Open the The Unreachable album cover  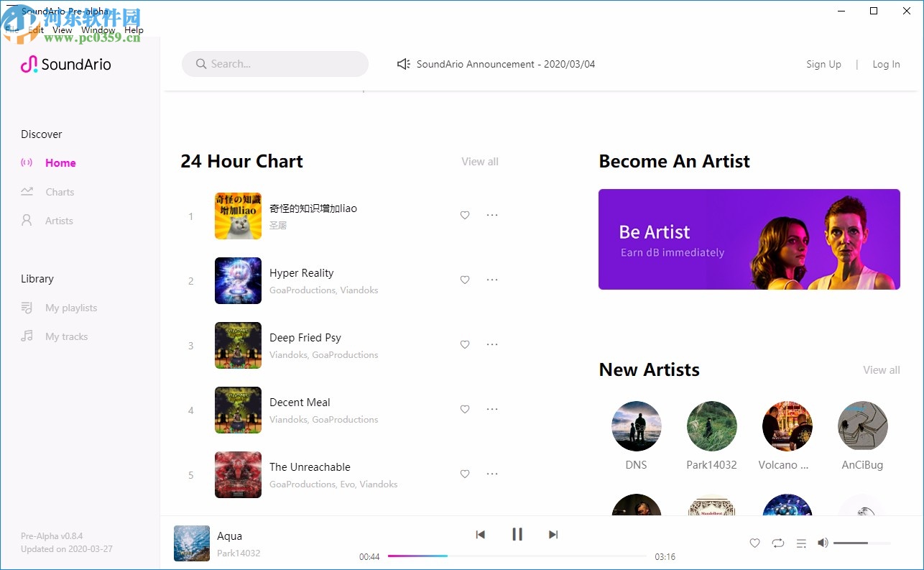[x=238, y=474]
